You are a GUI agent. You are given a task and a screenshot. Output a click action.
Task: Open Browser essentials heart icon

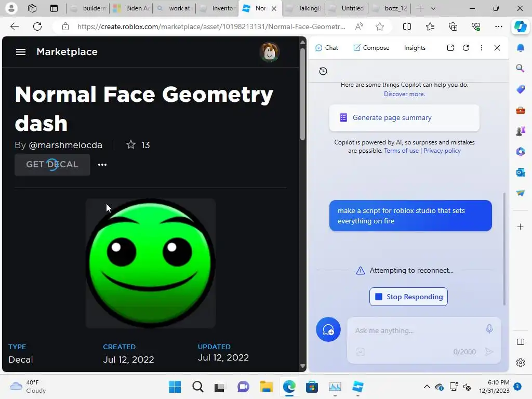476,26
